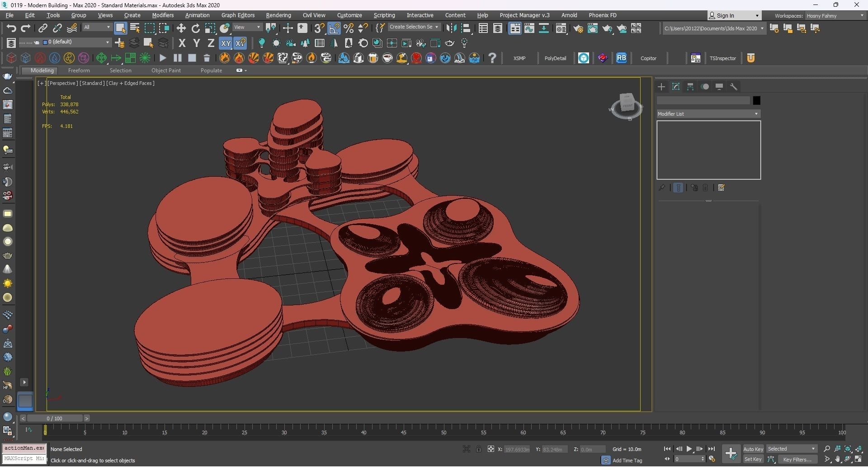Open the Workspaces Hosny Fahmy dropdown
Viewport: 868px width, 470px height.
(x=835, y=15)
